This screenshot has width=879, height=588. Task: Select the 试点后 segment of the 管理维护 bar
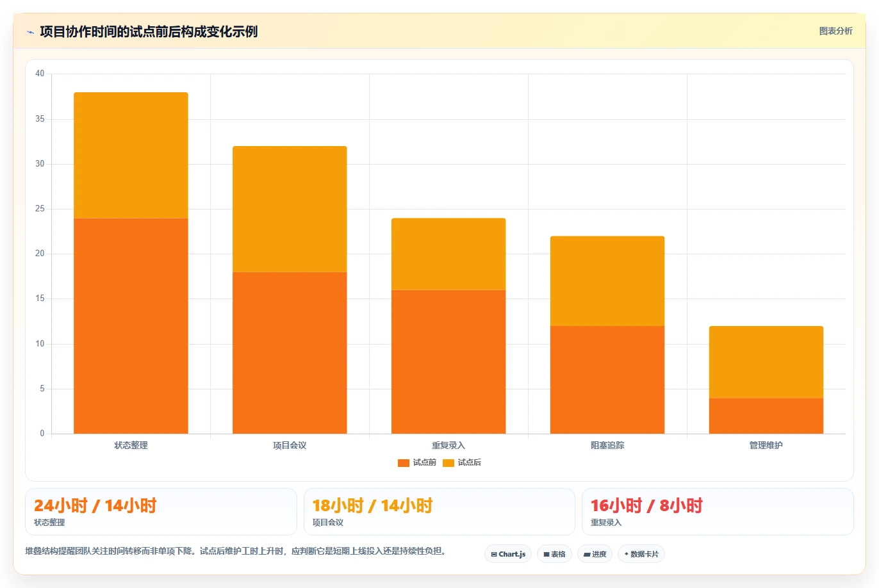click(766, 363)
